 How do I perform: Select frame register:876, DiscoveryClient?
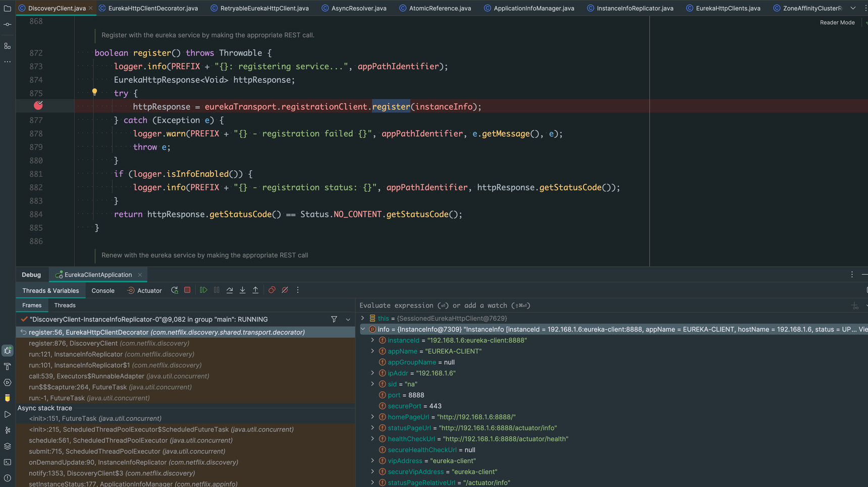click(x=186, y=343)
